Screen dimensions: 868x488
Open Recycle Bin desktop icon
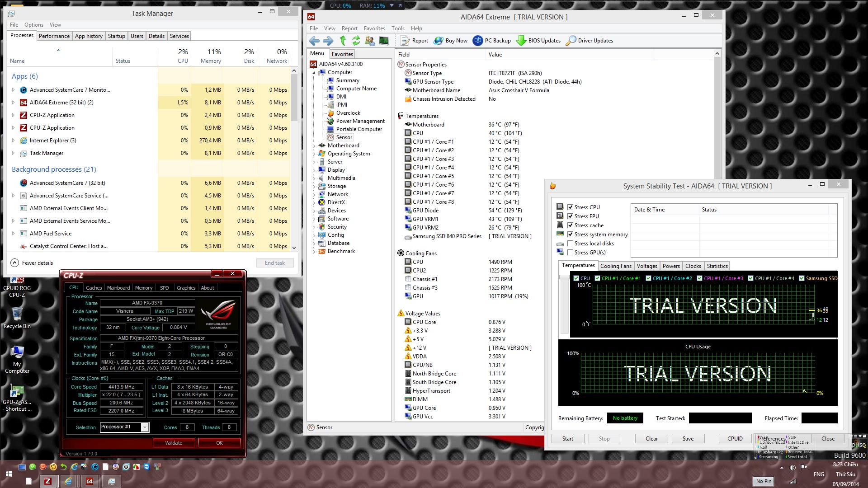[17, 318]
